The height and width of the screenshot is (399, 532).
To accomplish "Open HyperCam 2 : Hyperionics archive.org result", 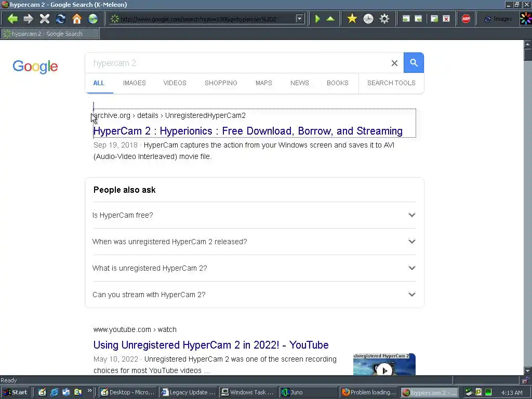I will (x=248, y=131).
